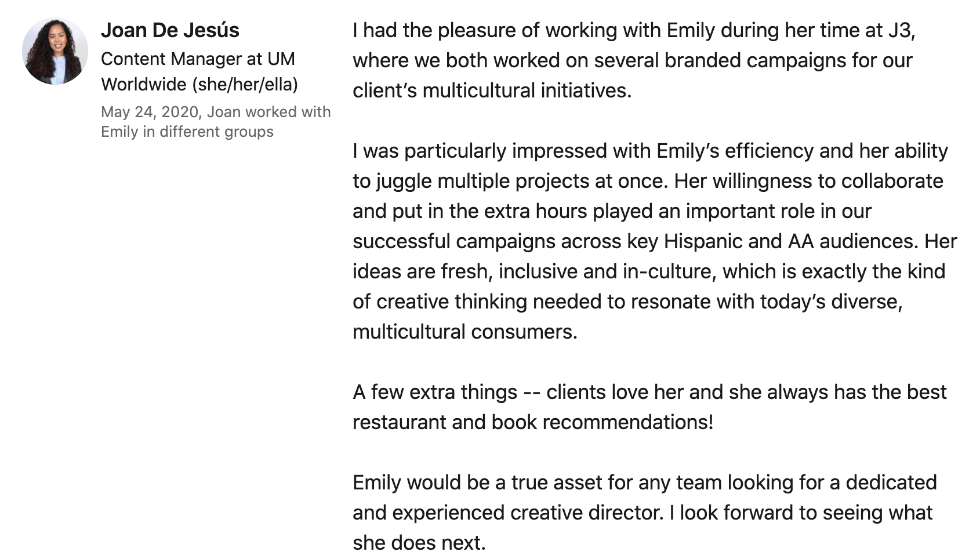This screenshot has height=559, width=980.
Task: Click the "Content Manager at UM" headline
Action: coord(198,59)
